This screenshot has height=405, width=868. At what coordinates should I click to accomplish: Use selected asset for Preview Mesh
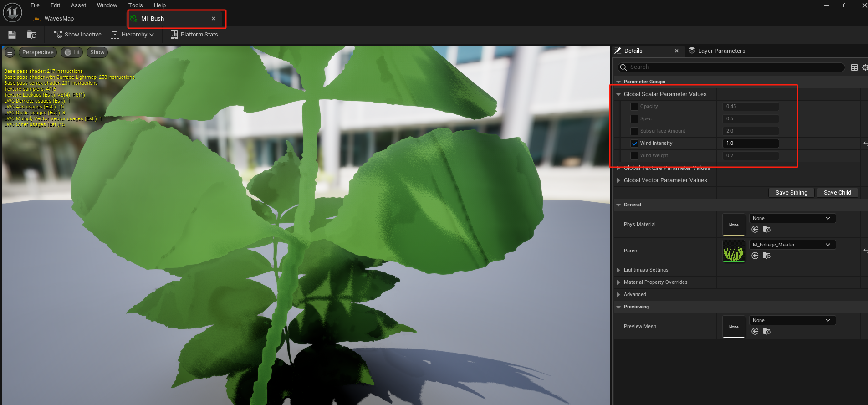pyautogui.click(x=755, y=331)
